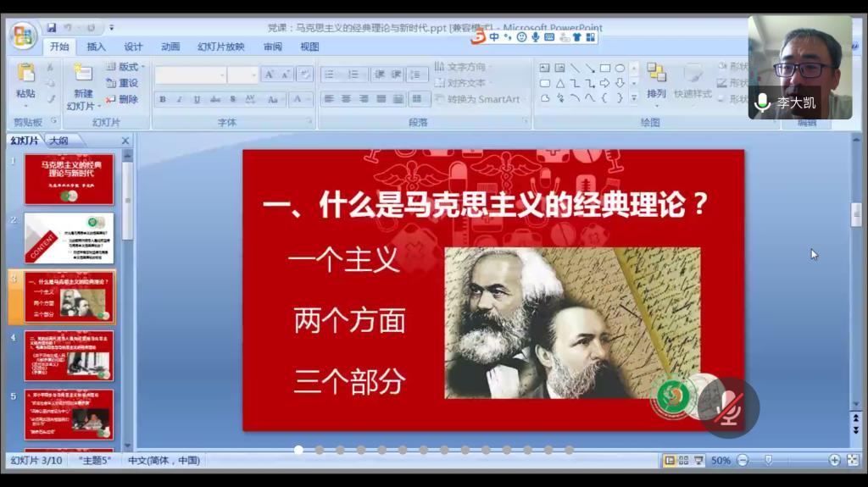Click the Arrange (排列) icon
The width and height of the screenshot is (868, 487).
[x=656, y=81]
